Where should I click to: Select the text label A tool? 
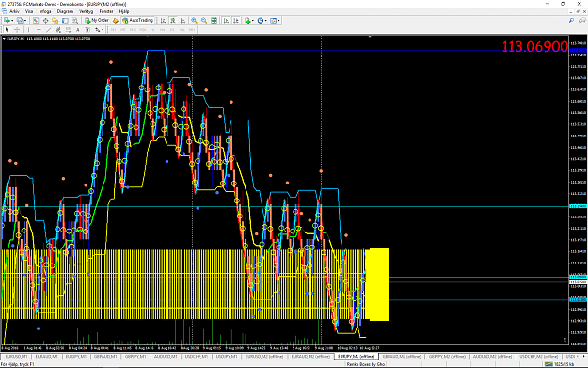tap(78, 29)
